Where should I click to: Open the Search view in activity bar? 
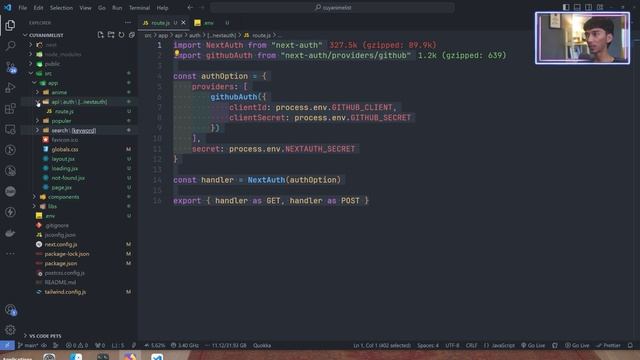tap(10, 46)
